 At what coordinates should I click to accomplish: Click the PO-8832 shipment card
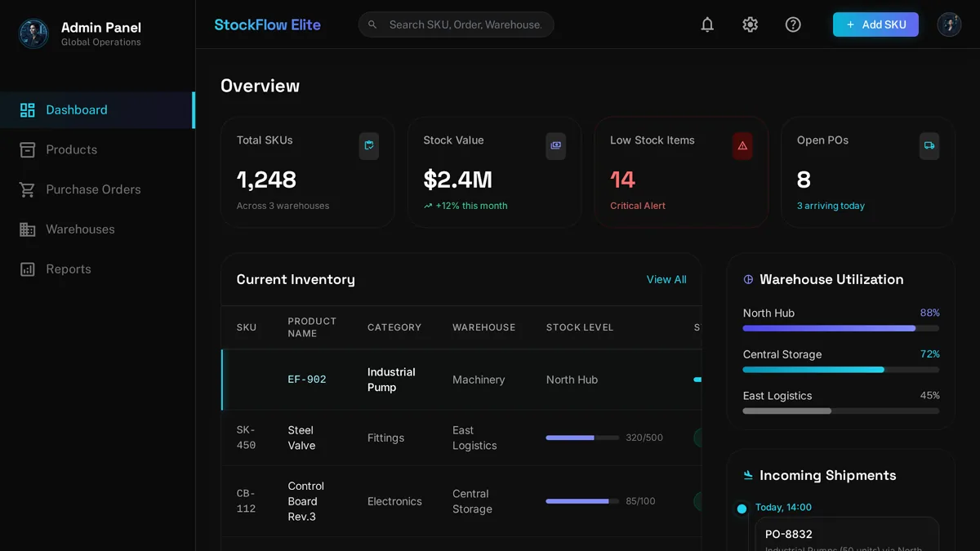point(847,535)
